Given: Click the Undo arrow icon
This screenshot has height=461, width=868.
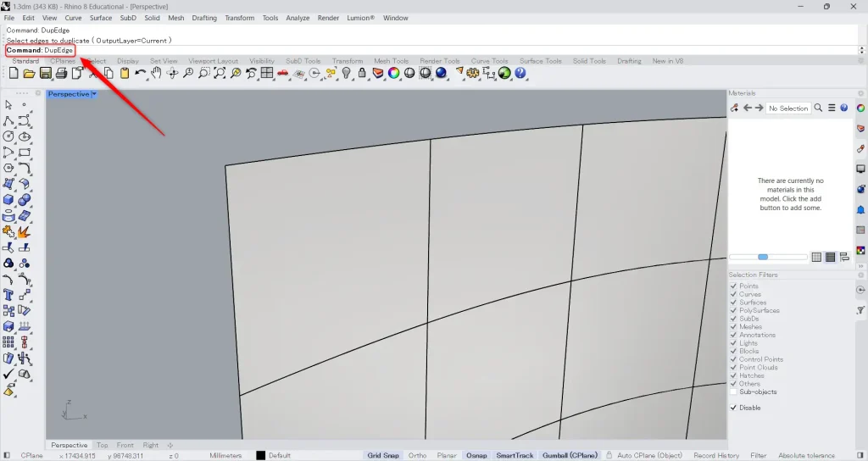Looking at the screenshot, I should point(141,73).
